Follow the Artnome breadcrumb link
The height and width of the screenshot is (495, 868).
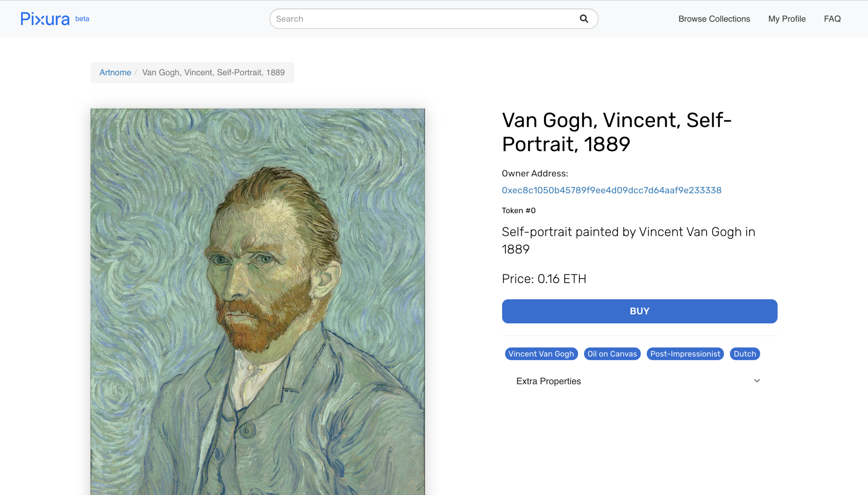click(x=115, y=72)
